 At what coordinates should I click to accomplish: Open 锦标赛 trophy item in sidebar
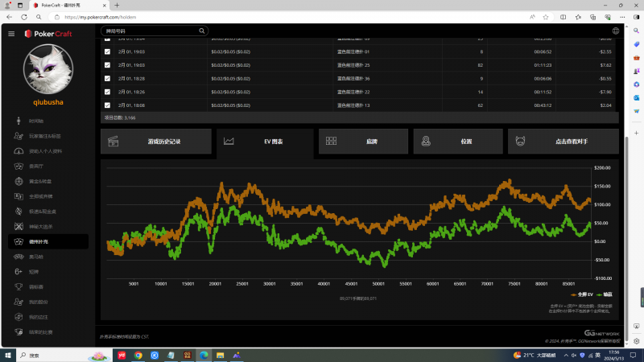click(x=36, y=286)
